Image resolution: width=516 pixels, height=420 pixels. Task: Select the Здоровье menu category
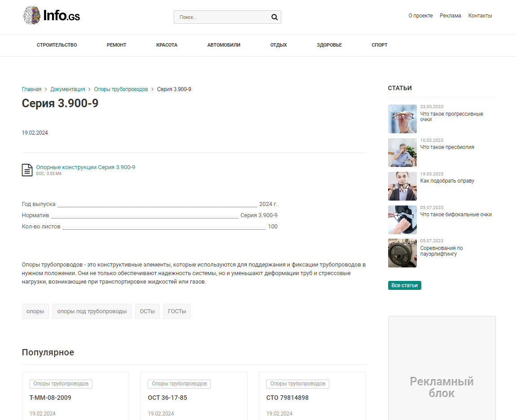(x=329, y=45)
